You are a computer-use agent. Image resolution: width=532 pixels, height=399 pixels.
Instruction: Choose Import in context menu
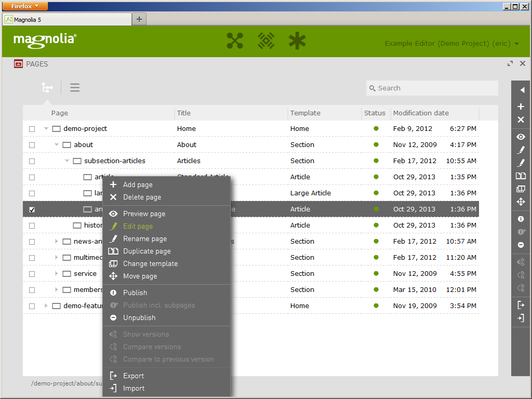pos(166,389)
